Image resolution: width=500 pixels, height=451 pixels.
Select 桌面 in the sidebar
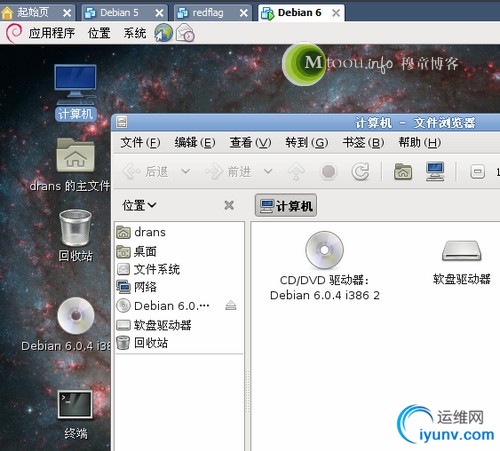coord(180,252)
